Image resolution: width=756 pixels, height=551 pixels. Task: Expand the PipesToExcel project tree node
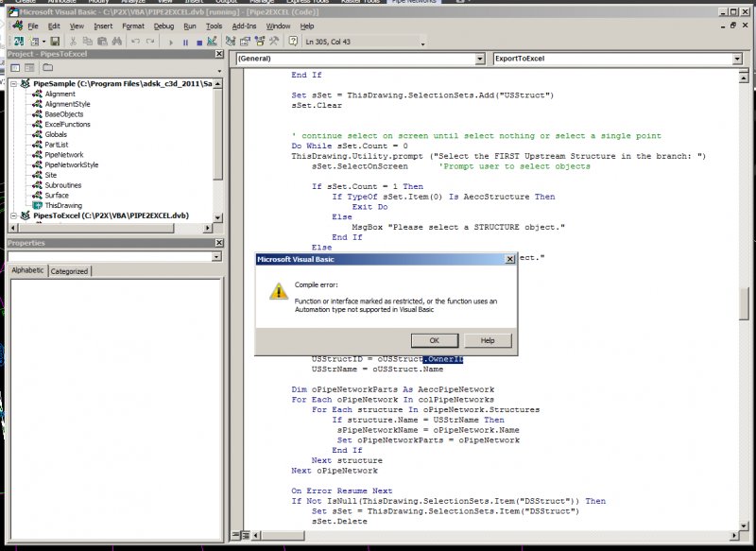tap(13, 215)
